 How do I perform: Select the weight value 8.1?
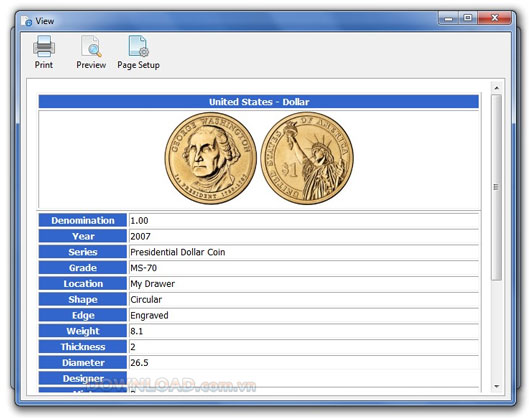[x=137, y=331]
